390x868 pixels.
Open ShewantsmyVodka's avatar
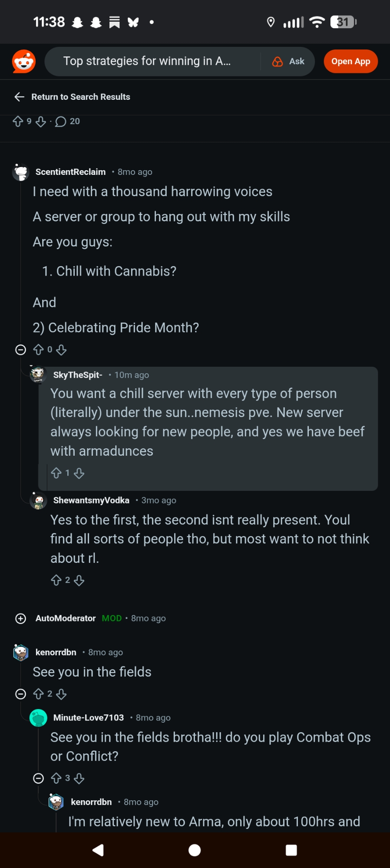click(x=38, y=500)
